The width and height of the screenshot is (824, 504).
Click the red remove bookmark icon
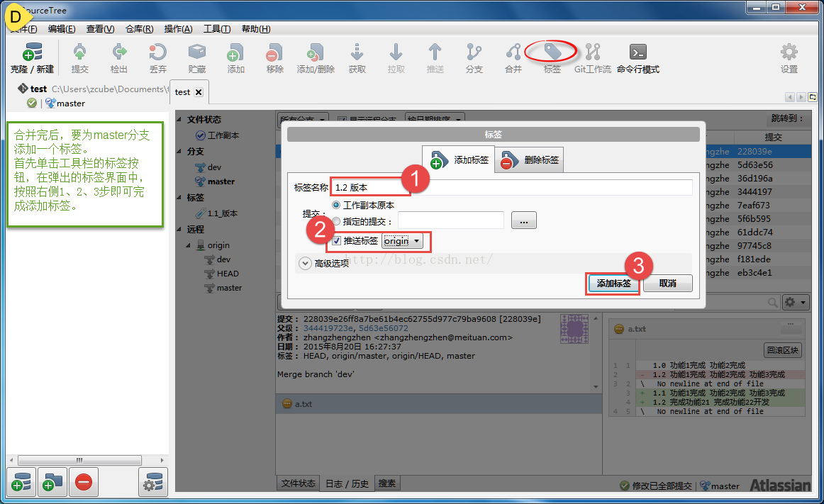(84, 482)
